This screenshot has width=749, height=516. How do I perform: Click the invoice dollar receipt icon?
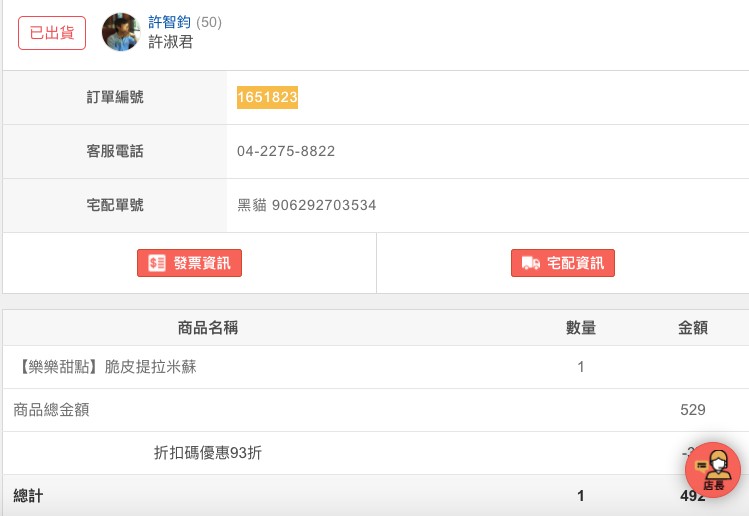[x=157, y=263]
